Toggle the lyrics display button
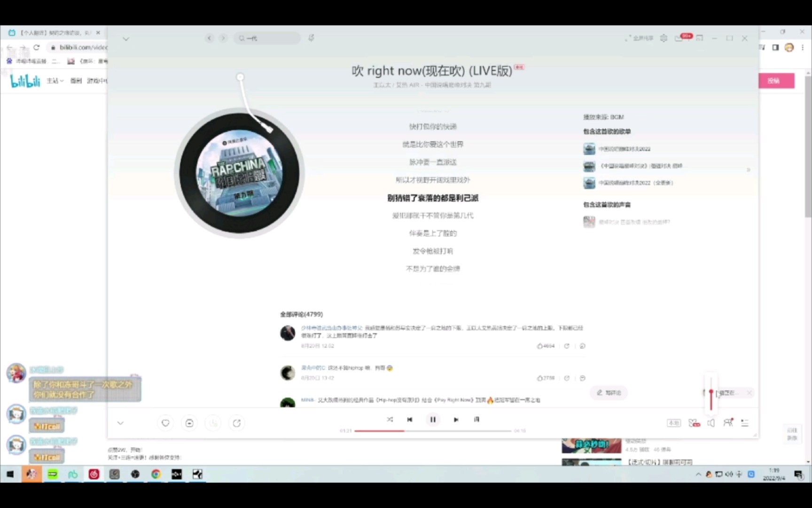This screenshot has height=508, width=812. pos(476,419)
